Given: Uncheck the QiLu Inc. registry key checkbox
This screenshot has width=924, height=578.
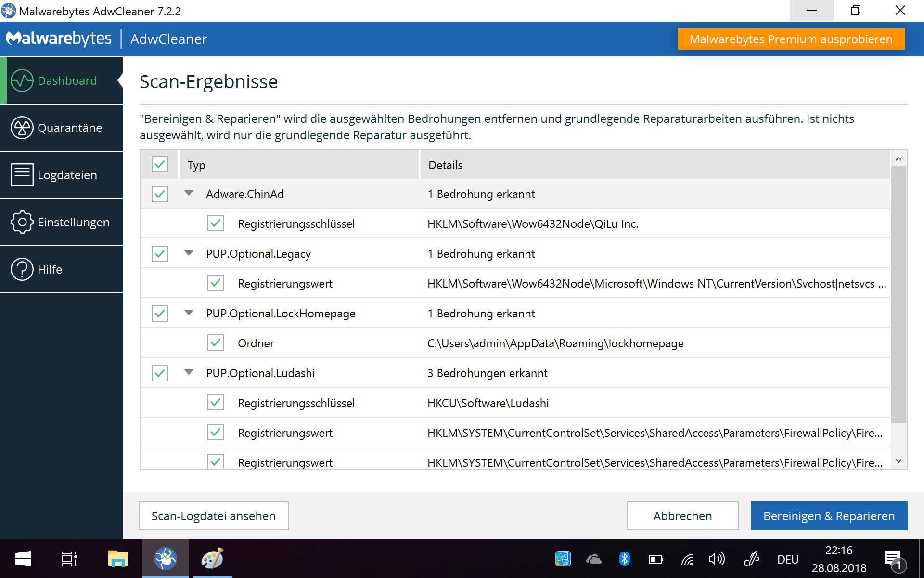Looking at the screenshot, I should pos(216,223).
